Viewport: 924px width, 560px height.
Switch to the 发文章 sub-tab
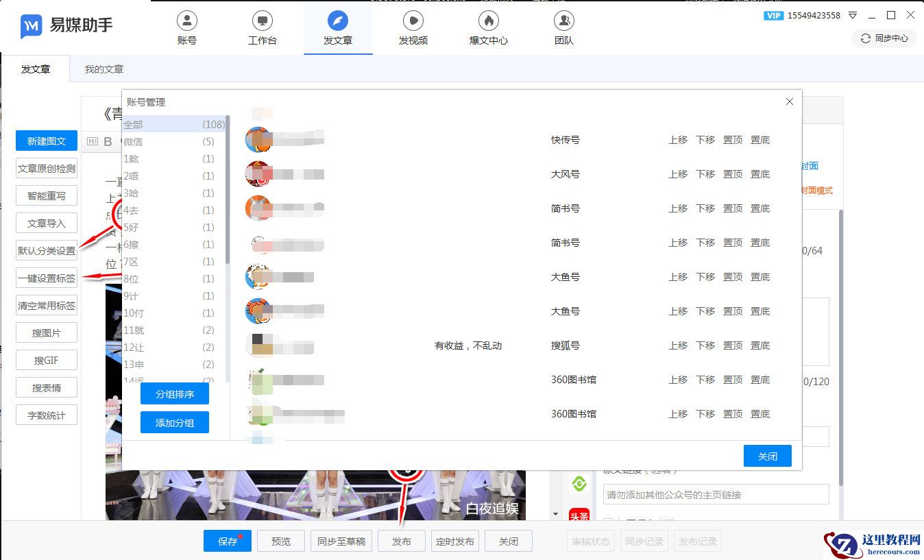pyautogui.click(x=36, y=69)
